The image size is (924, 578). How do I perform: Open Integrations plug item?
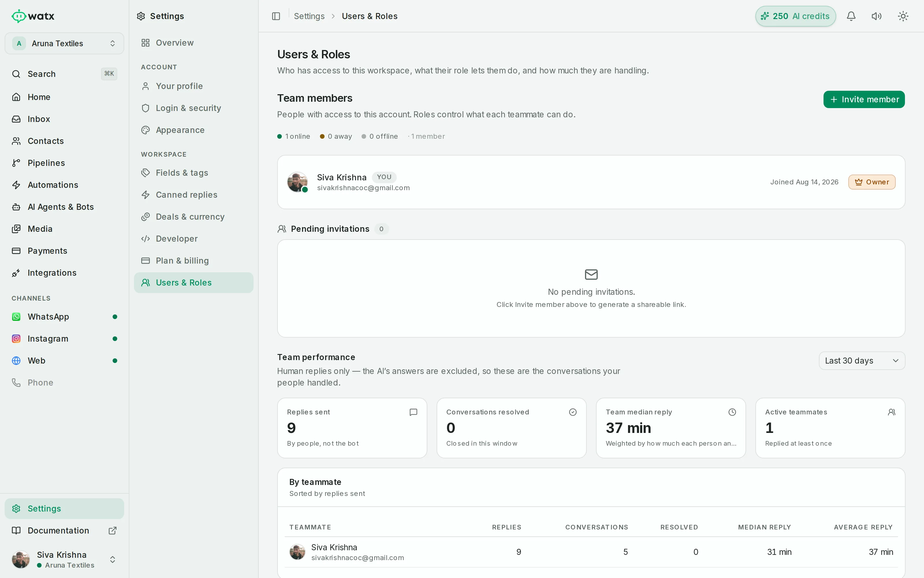64,273
